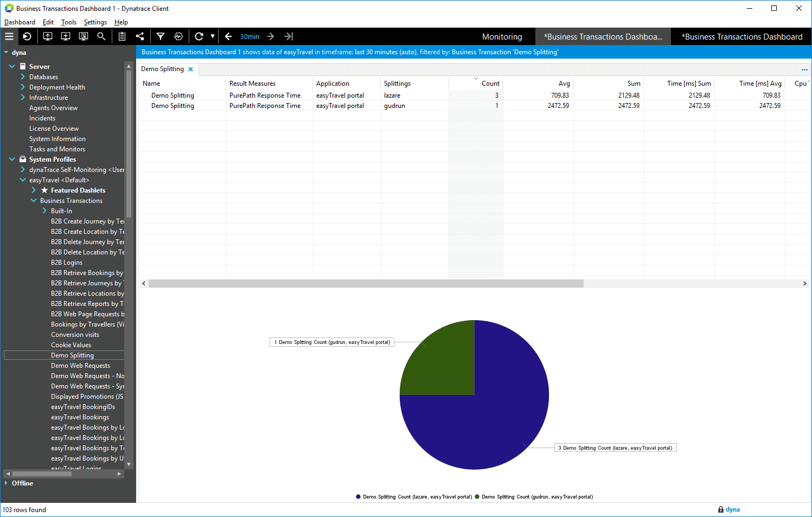Click the lazare legend color dot
The height and width of the screenshot is (517, 812).
358,496
